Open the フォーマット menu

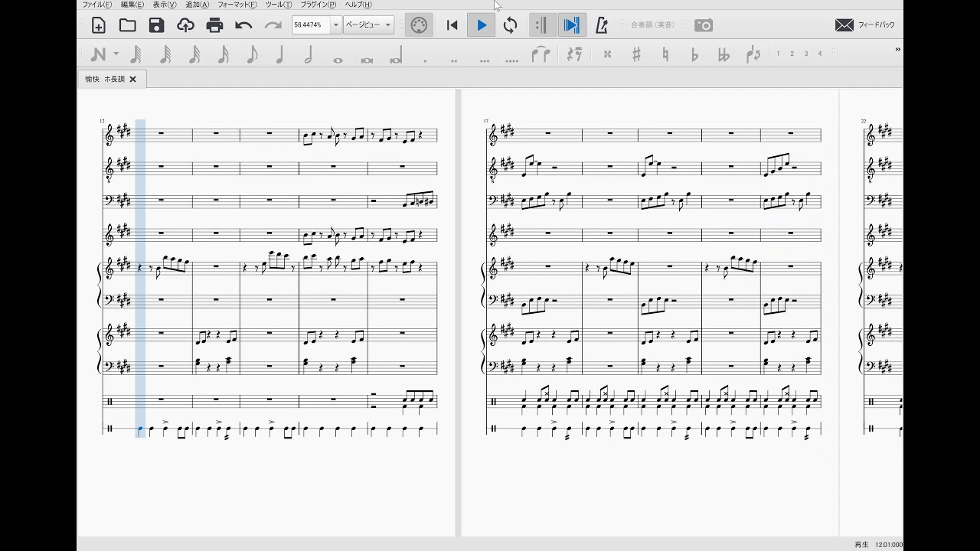tap(237, 5)
